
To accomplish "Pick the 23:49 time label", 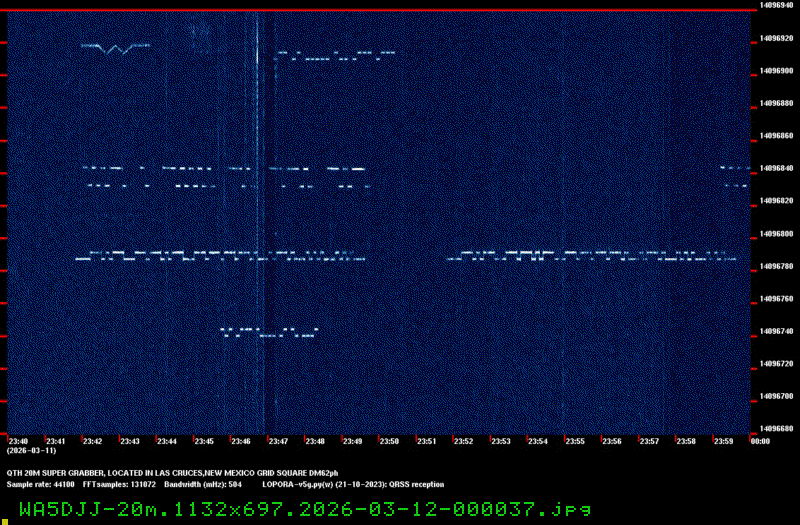I will [352, 441].
